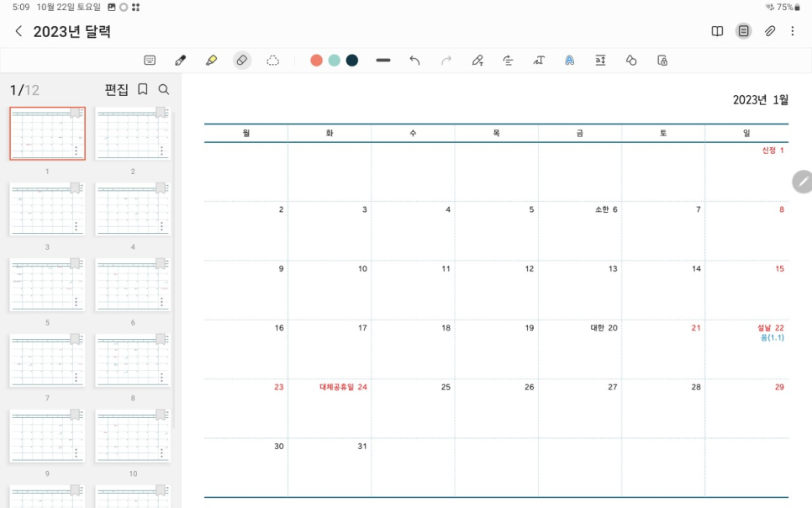812x508 pixels.
Task: Open page 2 thumbnail options menu
Action: tap(161, 151)
